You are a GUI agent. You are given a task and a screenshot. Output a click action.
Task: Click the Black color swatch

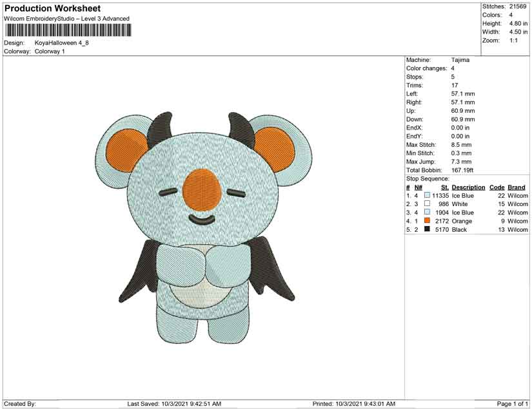click(x=427, y=229)
